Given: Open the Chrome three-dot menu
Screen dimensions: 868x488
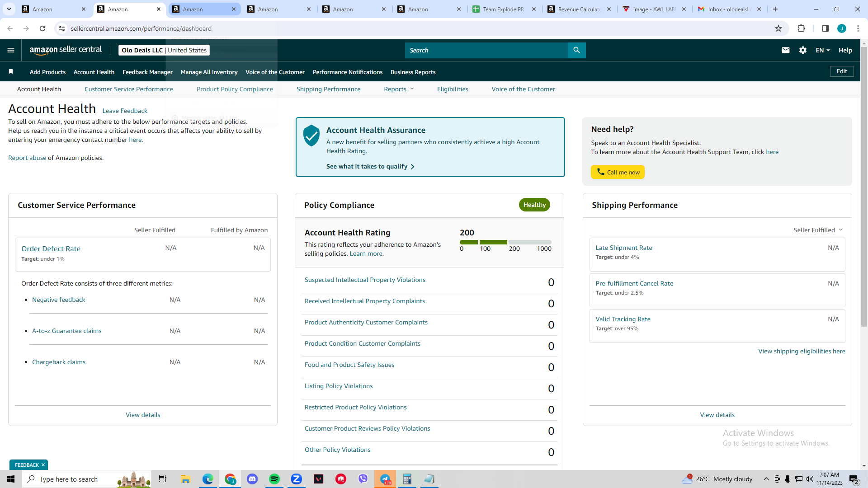Looking at the screenshot, I should coord(858,28).
